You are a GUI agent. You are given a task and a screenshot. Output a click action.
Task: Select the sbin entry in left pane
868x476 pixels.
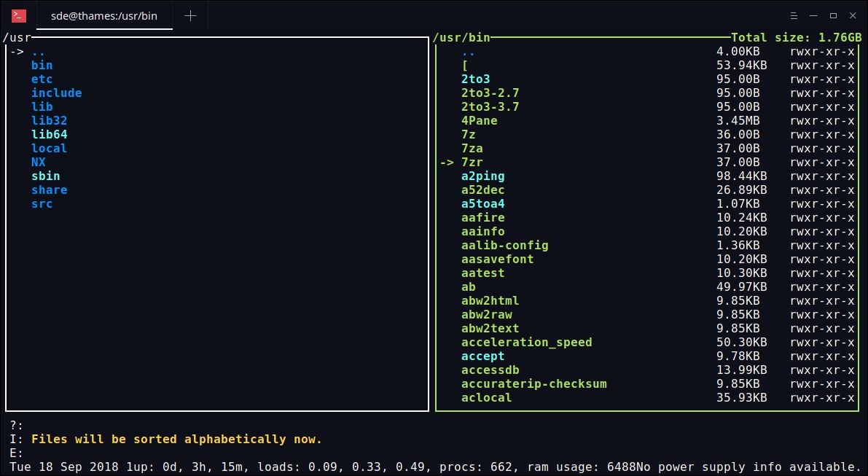[x=45, y=176]
